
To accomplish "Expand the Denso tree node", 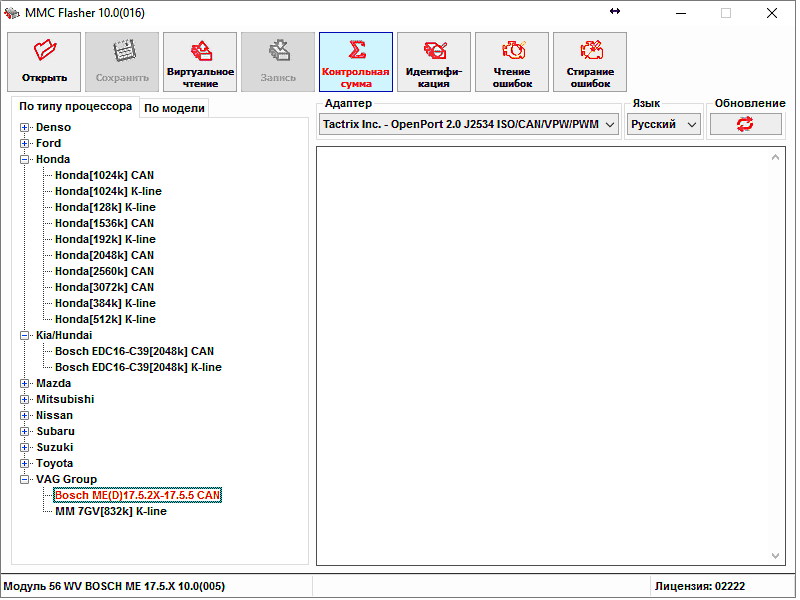I will pos(25,127).
